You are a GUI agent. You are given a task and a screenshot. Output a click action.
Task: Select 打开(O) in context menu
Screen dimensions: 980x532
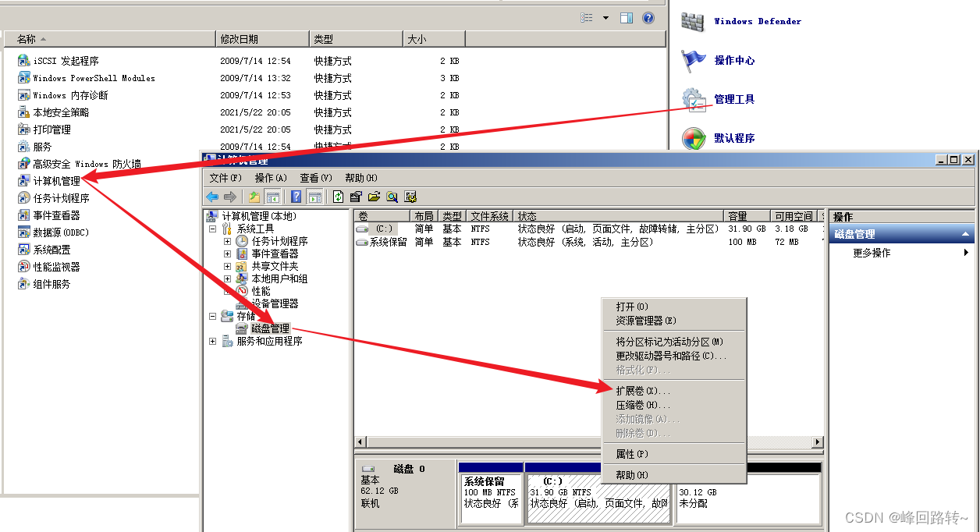pyautogui.click(x=675, y=307)
